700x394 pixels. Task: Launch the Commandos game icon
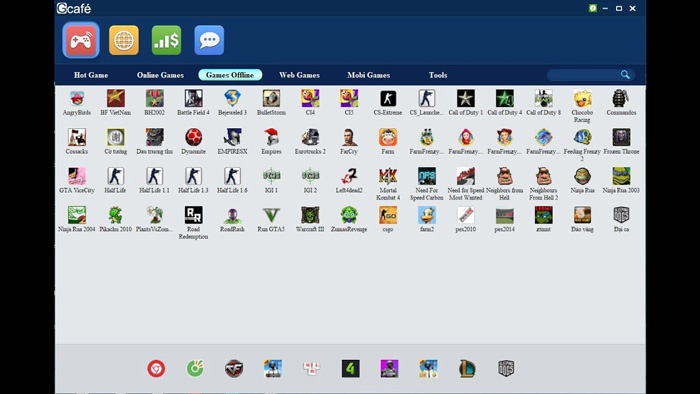point(621,98)
